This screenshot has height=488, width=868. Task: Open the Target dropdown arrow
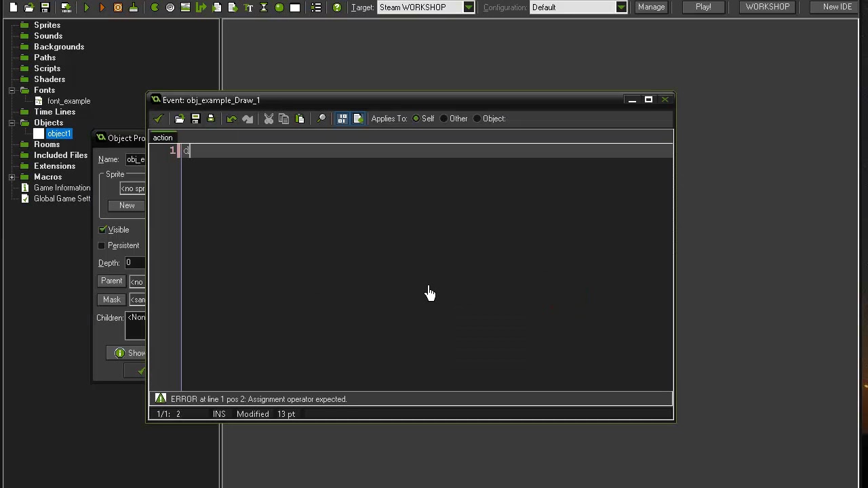[469, 7]
